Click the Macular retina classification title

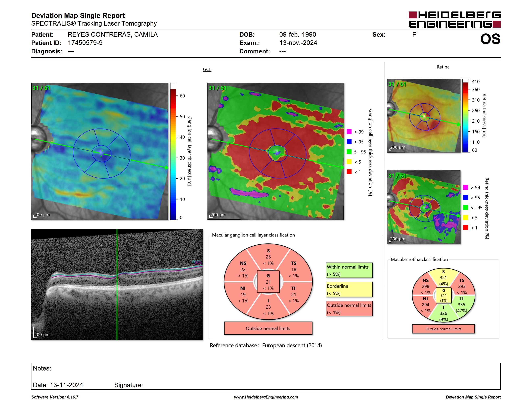click(419, 259)
